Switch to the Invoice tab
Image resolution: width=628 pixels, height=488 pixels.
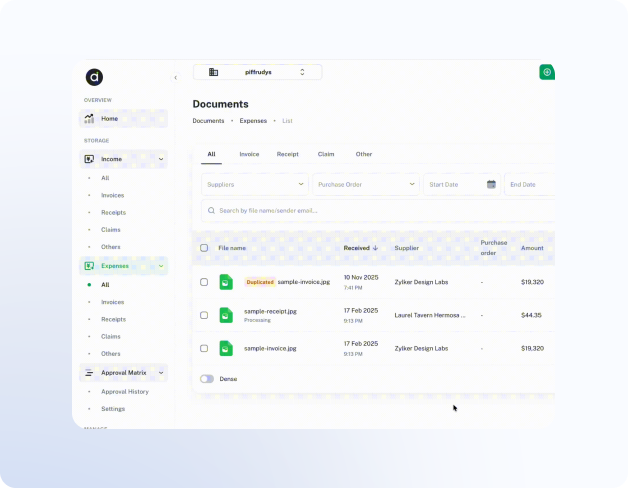pyautogui.click(x=249, y=154)
